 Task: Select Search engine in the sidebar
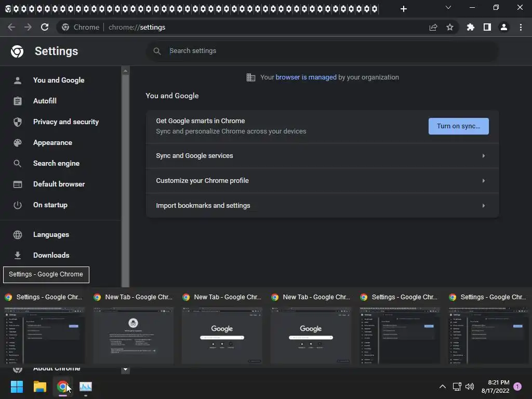pyautogui.click(x=56, y=163)
